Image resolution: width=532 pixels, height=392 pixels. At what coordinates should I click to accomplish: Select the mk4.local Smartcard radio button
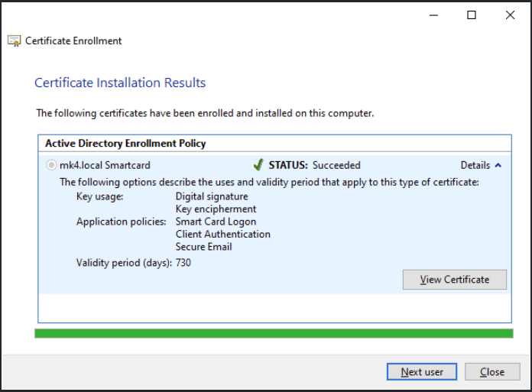[51, 165]
